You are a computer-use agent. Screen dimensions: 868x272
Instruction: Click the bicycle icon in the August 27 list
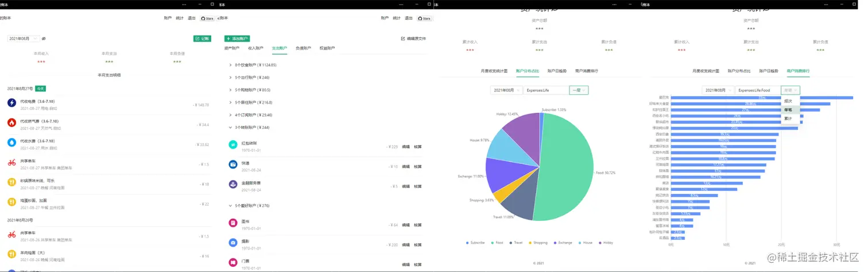pos(11,162)
